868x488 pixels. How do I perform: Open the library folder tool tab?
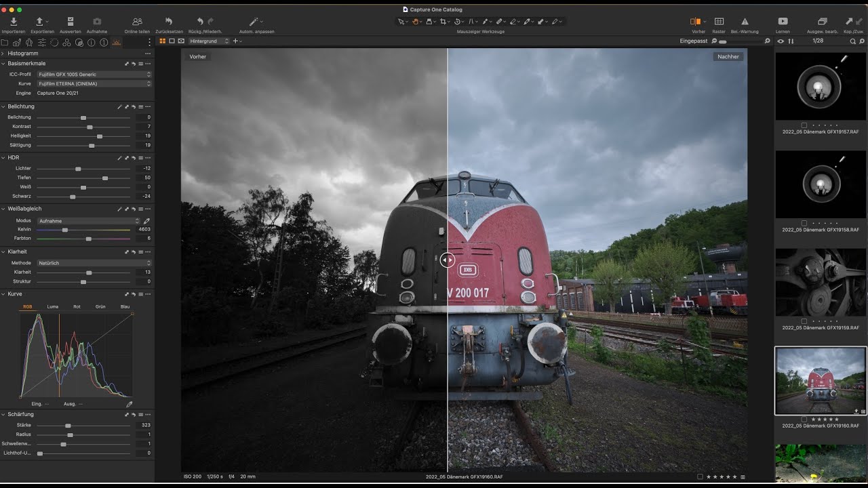(5, 43)
